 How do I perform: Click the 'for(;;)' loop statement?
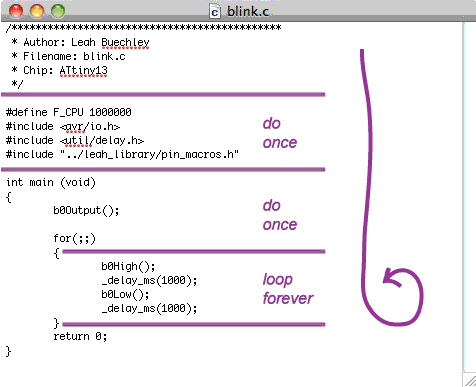(75, 238)
